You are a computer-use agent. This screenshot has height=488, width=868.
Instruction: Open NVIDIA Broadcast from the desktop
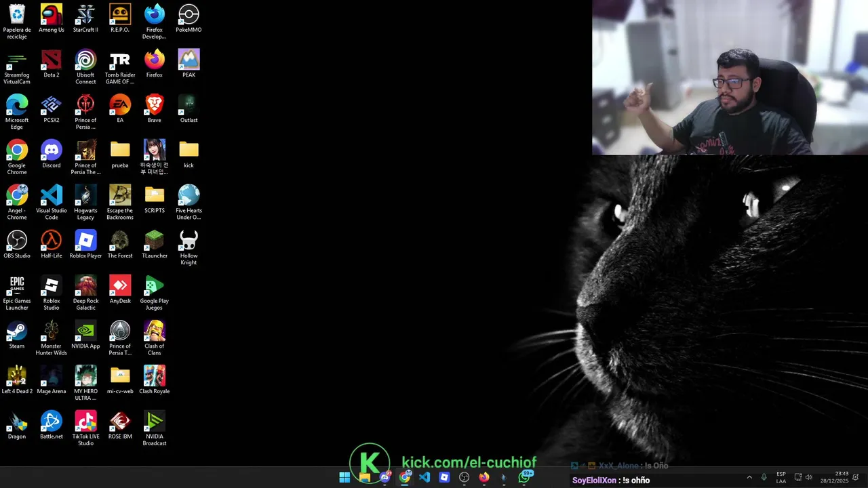155,428
